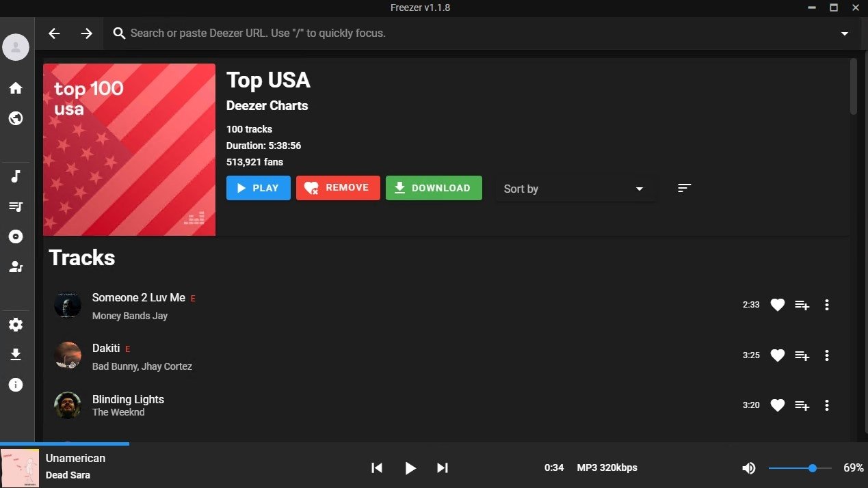
Task: Add Blinding Lights to a playlist
Action: click(x=802, y=405)
